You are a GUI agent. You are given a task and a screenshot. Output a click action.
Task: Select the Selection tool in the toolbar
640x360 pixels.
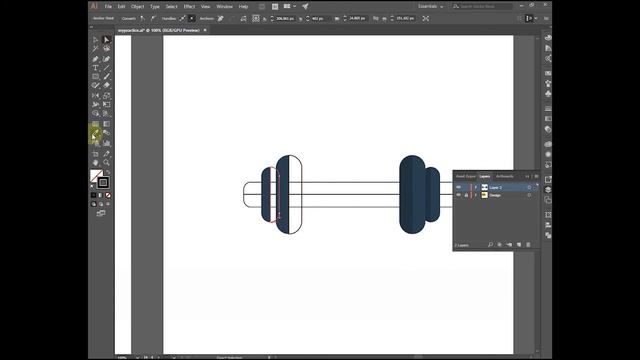click(x=95, y=40)
